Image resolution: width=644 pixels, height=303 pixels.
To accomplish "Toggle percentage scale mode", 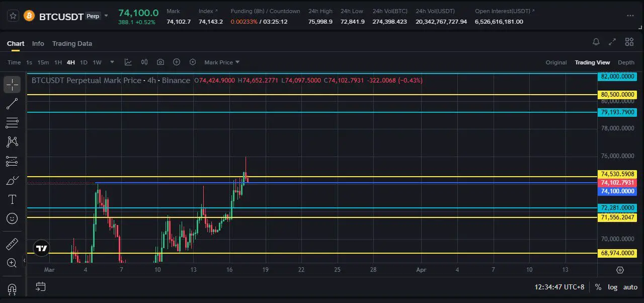I will [x=598, y=287].
